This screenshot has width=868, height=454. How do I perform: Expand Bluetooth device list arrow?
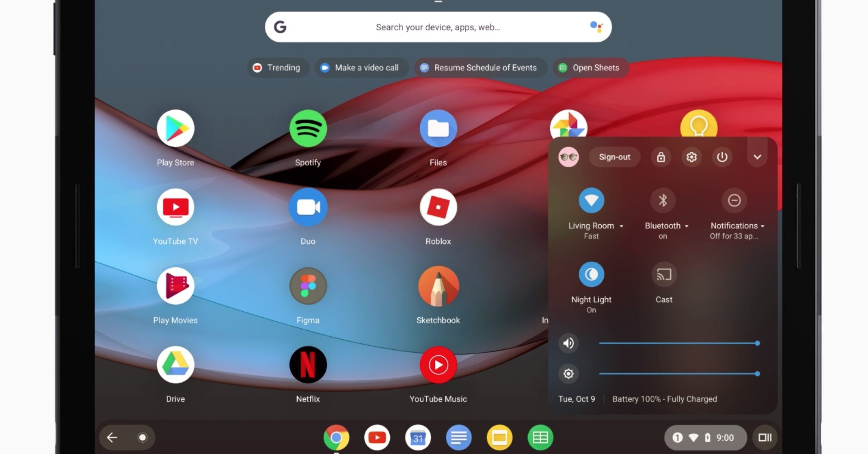[687, 226]
